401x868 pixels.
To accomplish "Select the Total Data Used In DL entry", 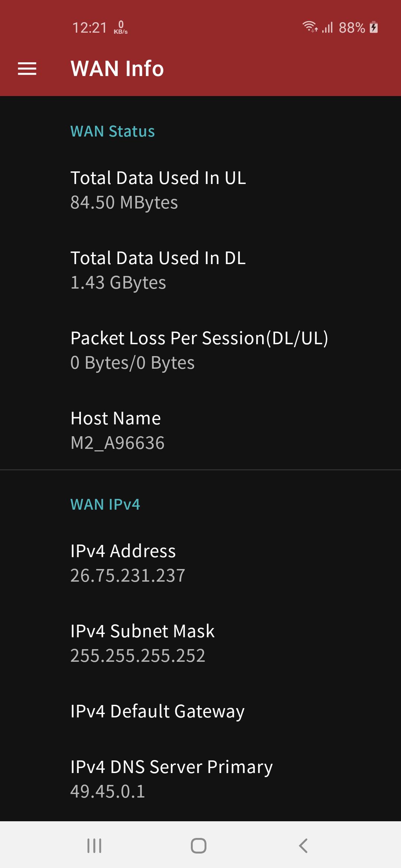I will tap(200, 270).
